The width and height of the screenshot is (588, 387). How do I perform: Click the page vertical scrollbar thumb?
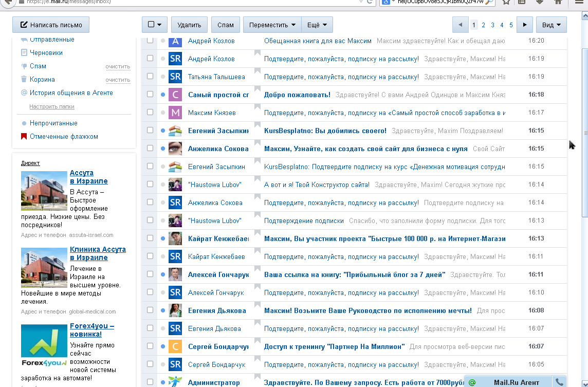pos(584,132)
